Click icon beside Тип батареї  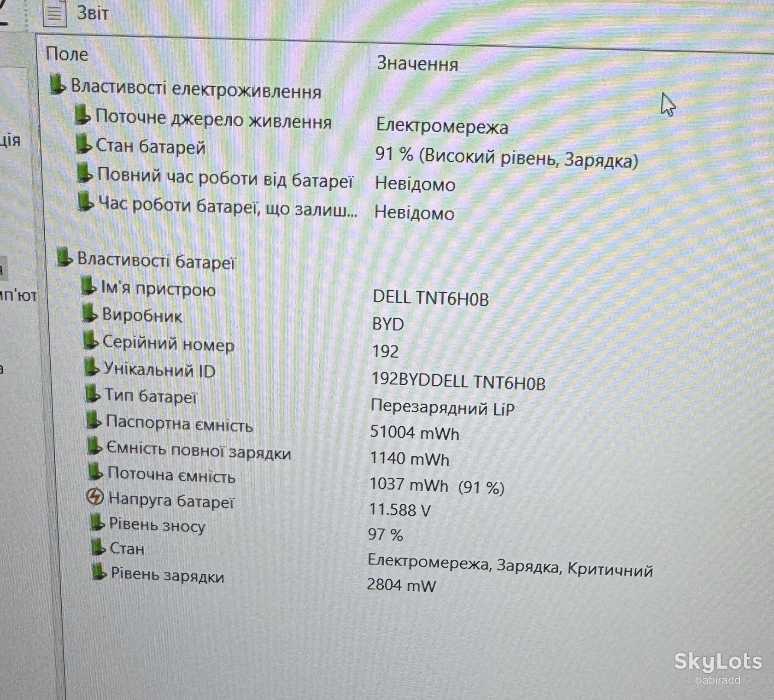pos(93,394)
